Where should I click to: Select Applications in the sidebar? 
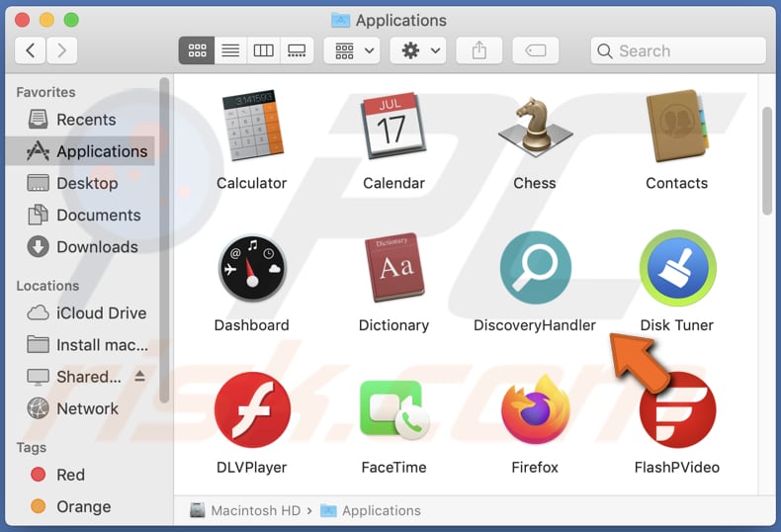pos(80,151)
